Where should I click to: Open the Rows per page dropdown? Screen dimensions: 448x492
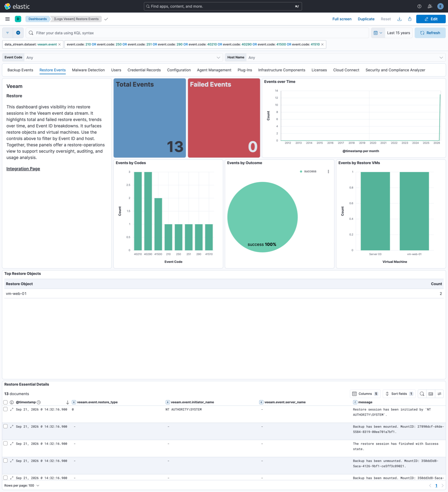coord(22,486)
